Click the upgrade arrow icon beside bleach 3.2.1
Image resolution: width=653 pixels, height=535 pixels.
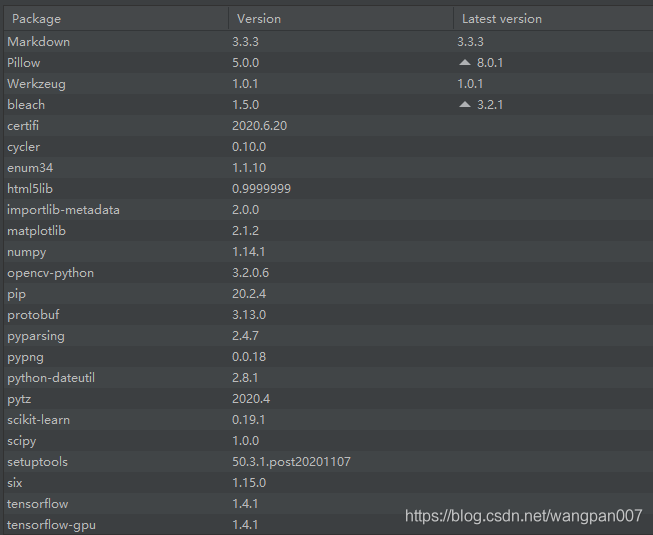tap(464, 105)
